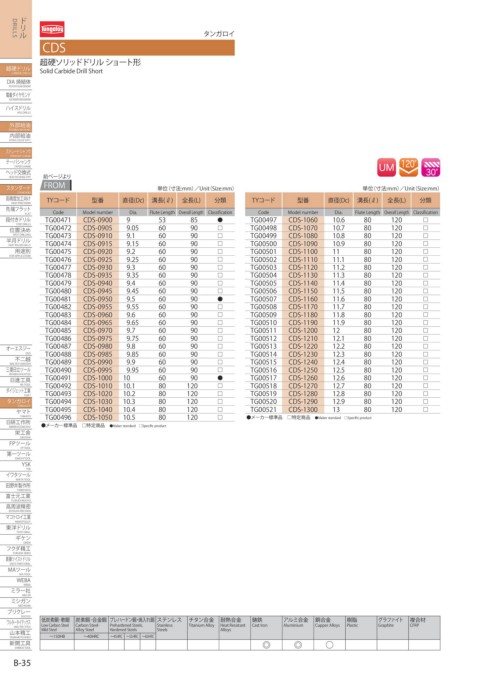Click the red Tungaloy logo
This screenshot has width=480, height=677.
(x=52, y=29)
